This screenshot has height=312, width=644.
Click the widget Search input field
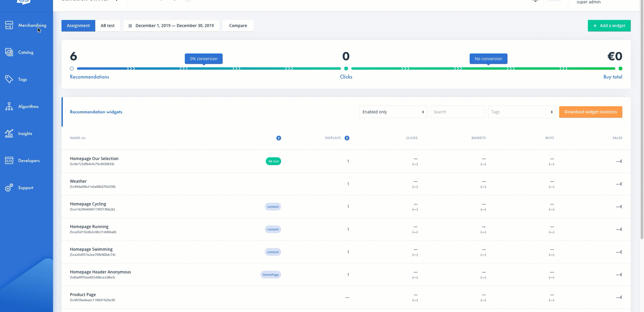[x=457, y=112]
